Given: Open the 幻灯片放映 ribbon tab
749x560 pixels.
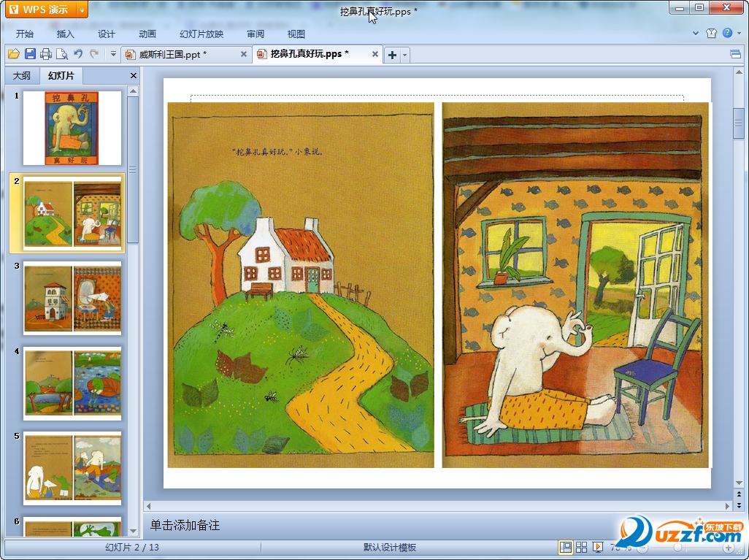Looking at the screenshot, I should click(201, 34).
